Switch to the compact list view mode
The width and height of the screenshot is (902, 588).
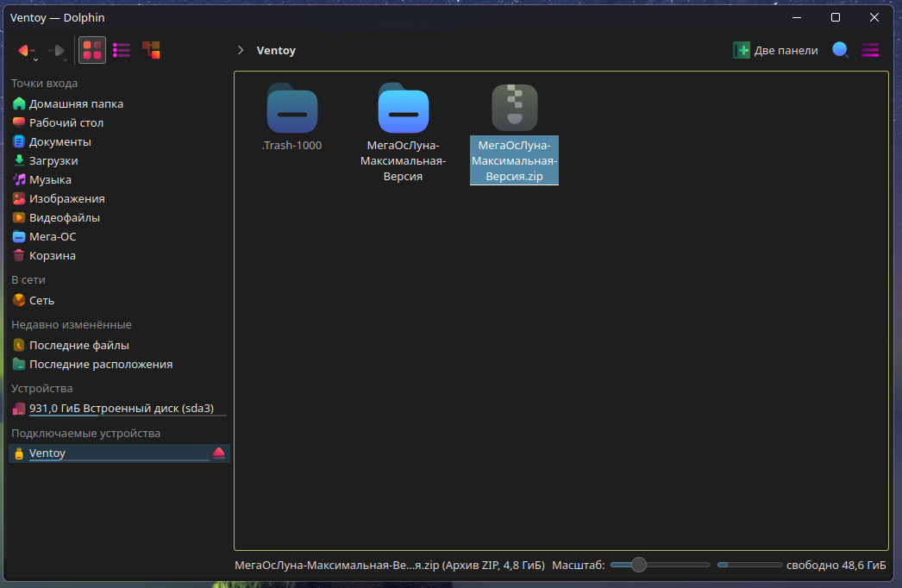122,50
